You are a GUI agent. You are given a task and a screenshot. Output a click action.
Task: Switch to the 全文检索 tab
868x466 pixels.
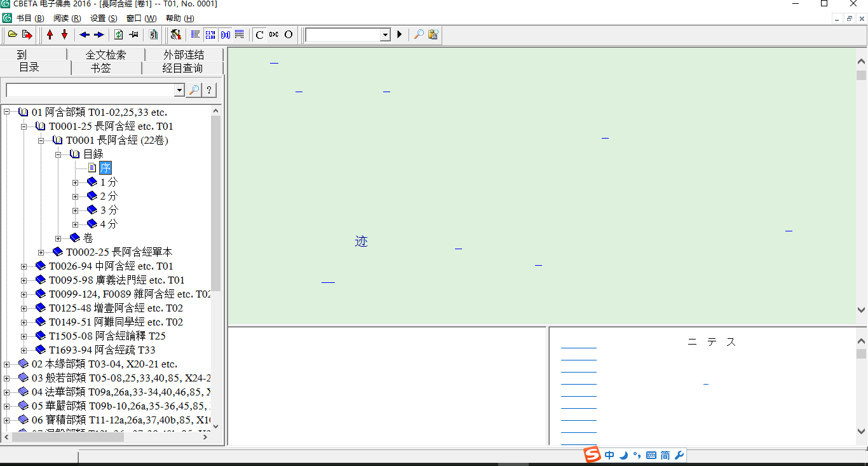coord(105,55)
